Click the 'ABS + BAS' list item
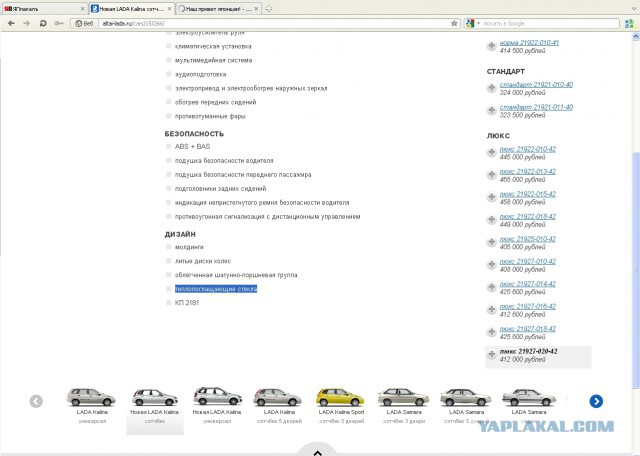 click(x=192, y=146)
